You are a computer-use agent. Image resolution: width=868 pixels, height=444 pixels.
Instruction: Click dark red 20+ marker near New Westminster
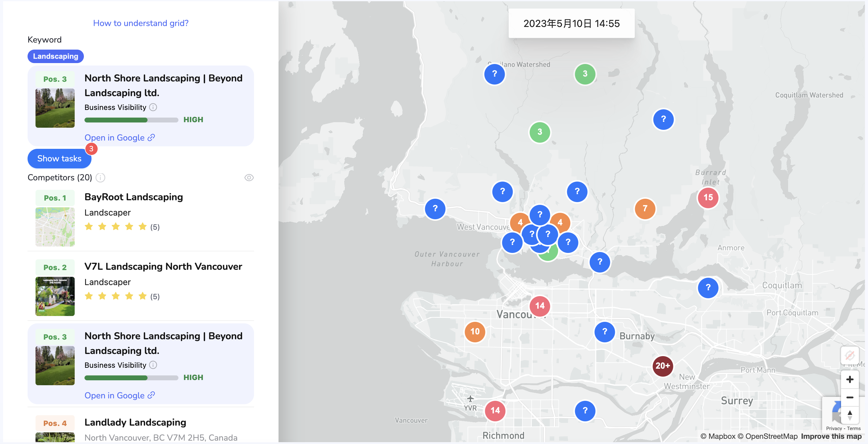[662, 366]
